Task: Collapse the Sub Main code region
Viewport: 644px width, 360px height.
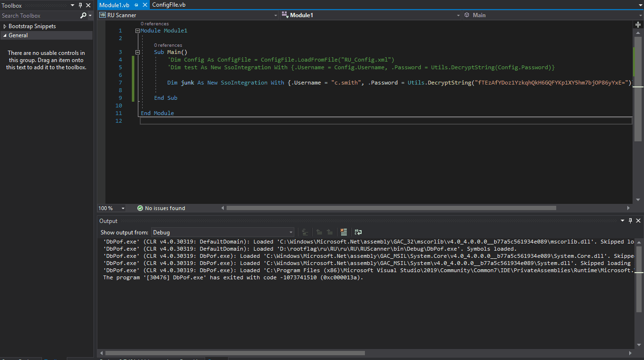Action: [137, 52]
